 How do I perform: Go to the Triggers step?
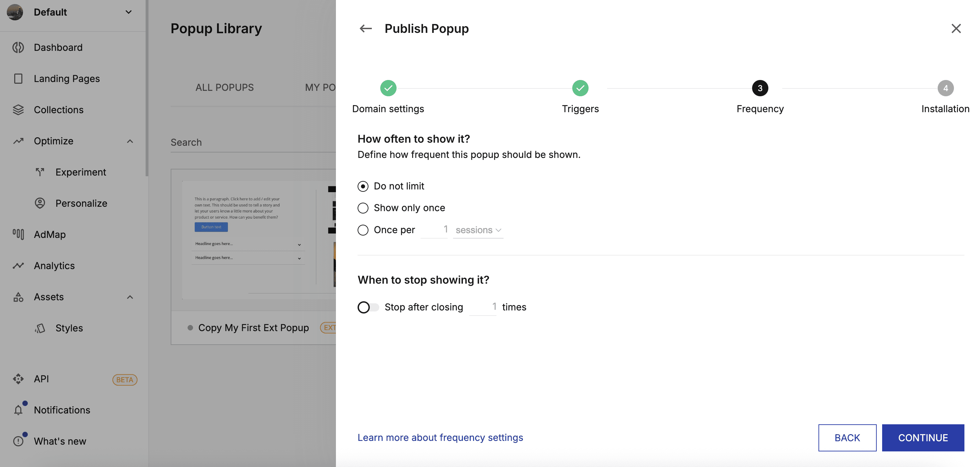point(580,88)
